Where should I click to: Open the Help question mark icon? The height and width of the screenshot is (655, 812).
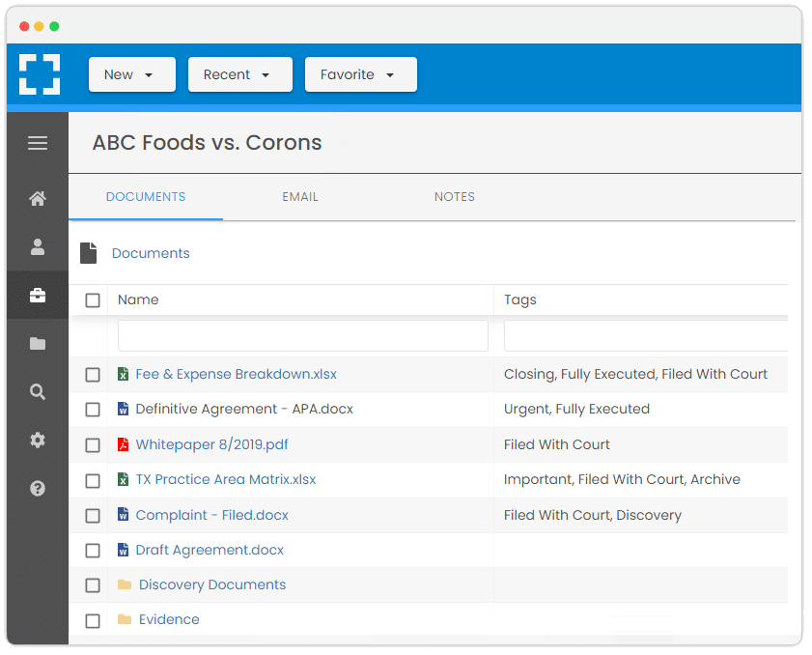click(x=38, y=488)
